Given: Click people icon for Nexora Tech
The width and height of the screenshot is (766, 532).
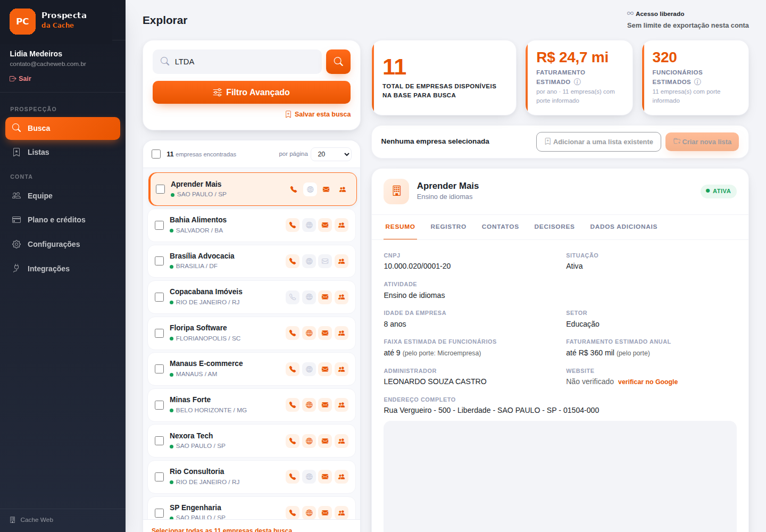Looking at the screenshot, I should (x=342, y=441).
